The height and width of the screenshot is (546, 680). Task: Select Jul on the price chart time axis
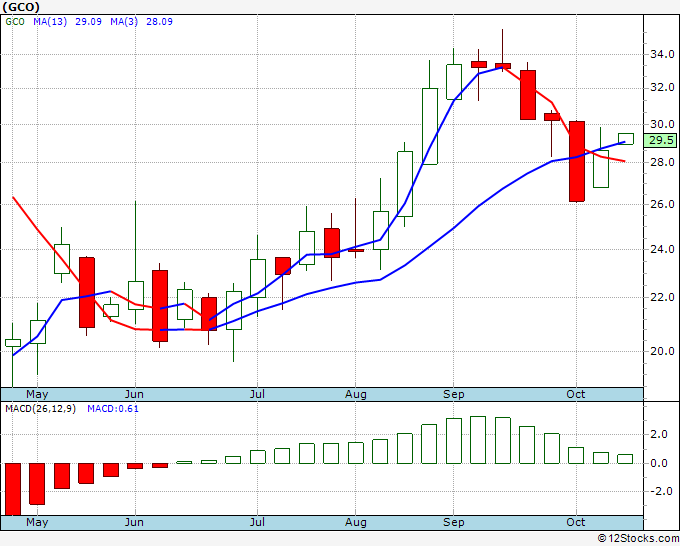(x=257, y=394)
